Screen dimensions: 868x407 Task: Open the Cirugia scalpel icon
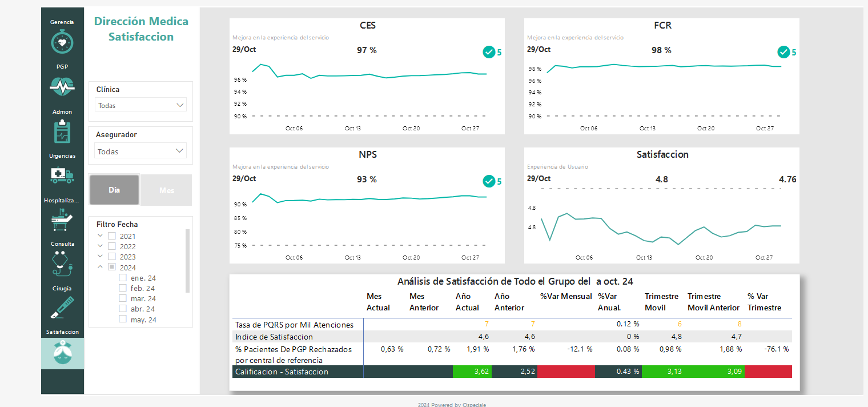62,307
